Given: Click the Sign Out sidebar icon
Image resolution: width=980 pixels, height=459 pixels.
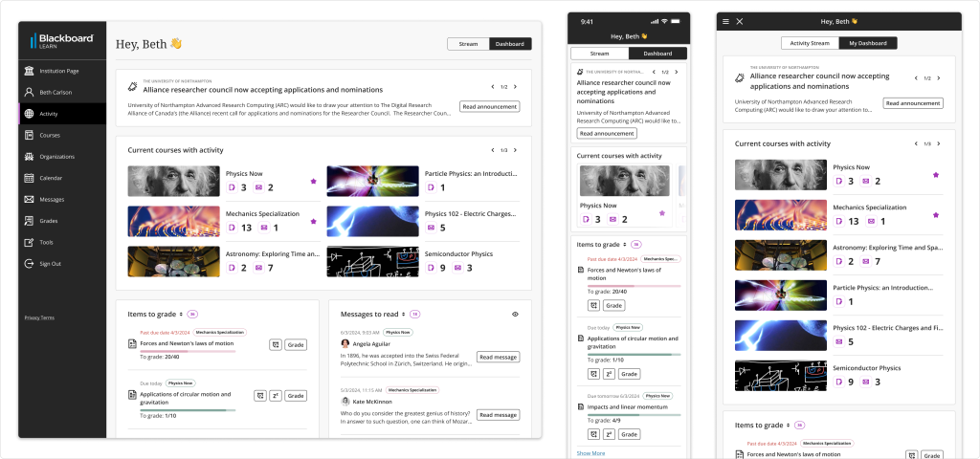Looking at the screenshot, I should [x=30, y=264].
